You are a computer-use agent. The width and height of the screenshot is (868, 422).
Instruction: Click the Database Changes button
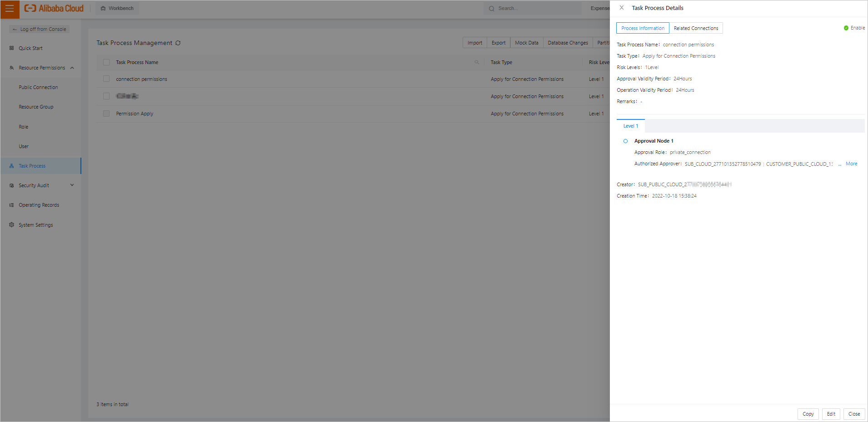[568, 43]
